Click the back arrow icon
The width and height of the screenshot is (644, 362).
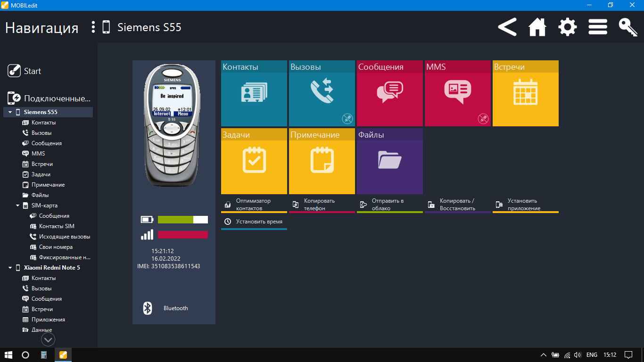click(x=507, y=27)
